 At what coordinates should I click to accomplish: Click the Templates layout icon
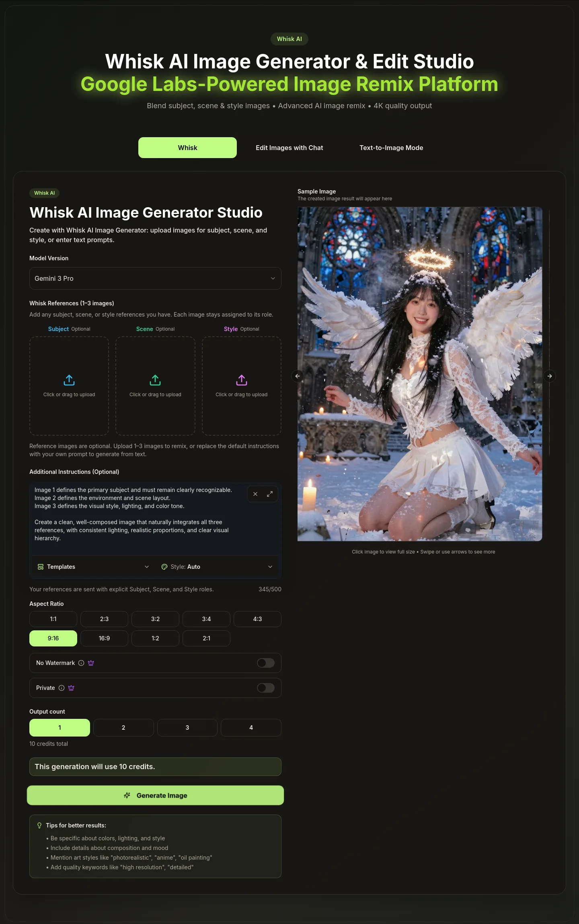point(41,567)
